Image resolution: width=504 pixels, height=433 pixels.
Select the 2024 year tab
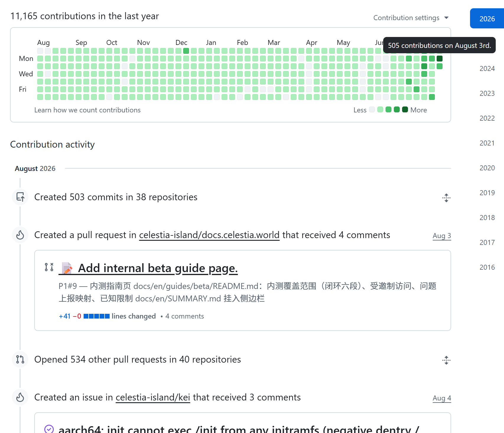[x=487, y=69]
